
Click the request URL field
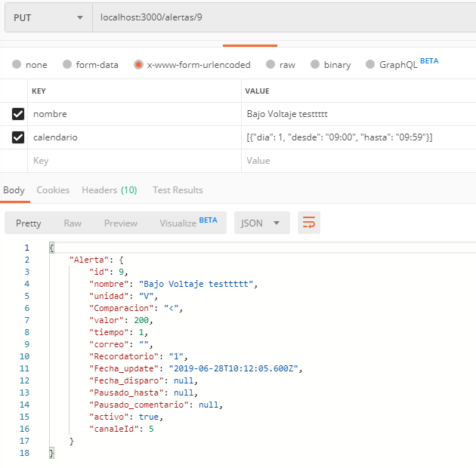click(283, 17)
